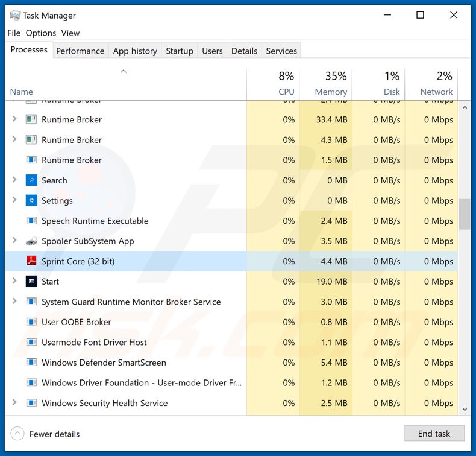This screenshot has width=476, height=456.
Task: Open the Options menu
Action: [x=41, y=33]
